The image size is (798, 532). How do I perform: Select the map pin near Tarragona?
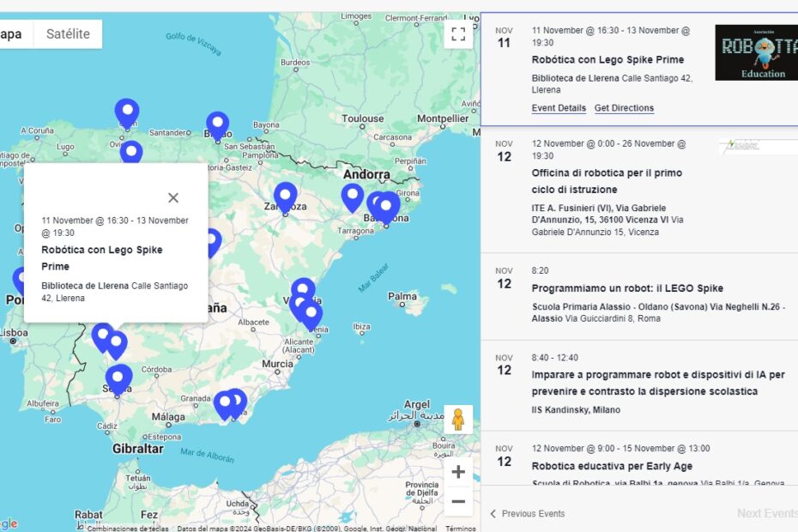coord(352,196)
